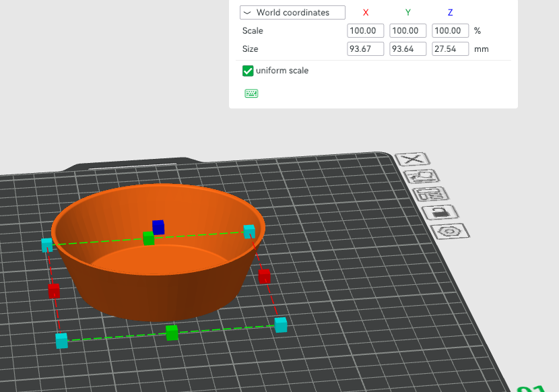
Task: Select the red handle on right bounding edge
Action: tap(264, 276)
